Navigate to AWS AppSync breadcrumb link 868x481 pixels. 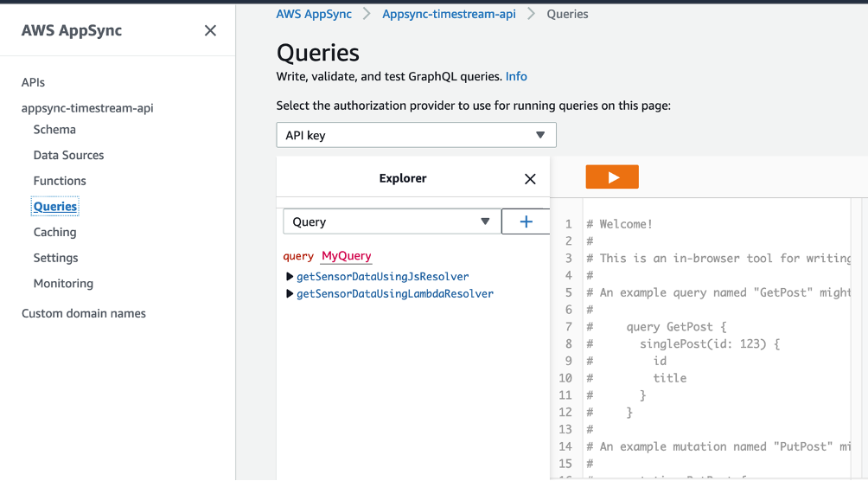314,15
